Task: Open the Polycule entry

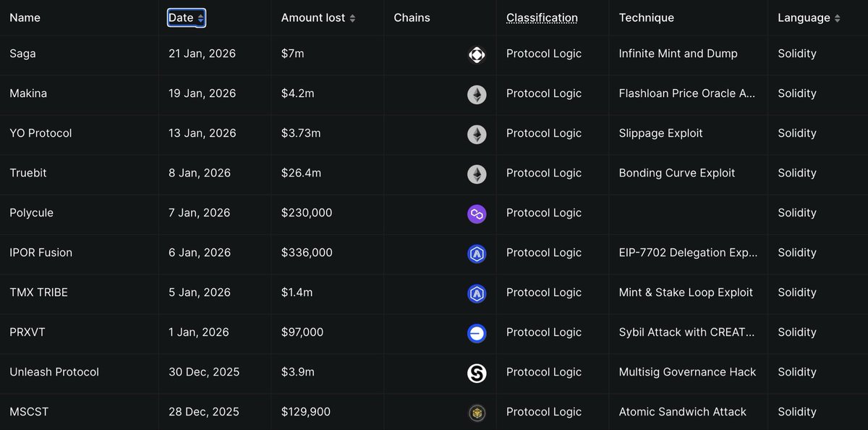Action: 31,213
